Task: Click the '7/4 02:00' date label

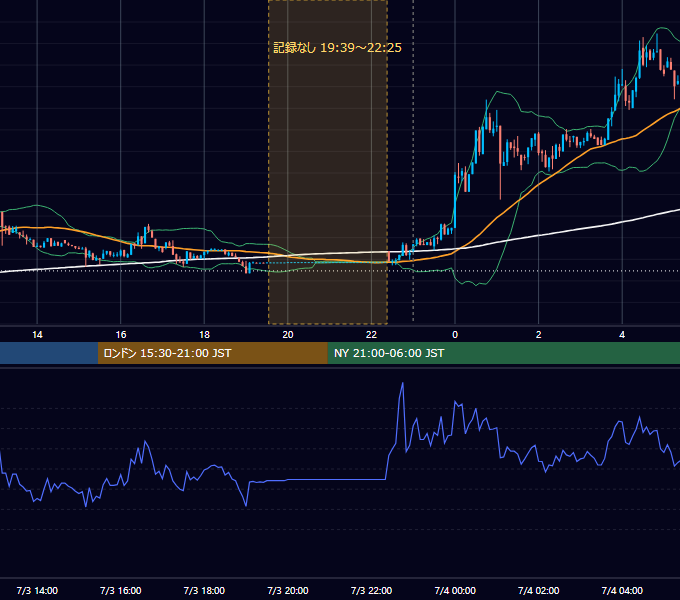Action: point(538,590)
